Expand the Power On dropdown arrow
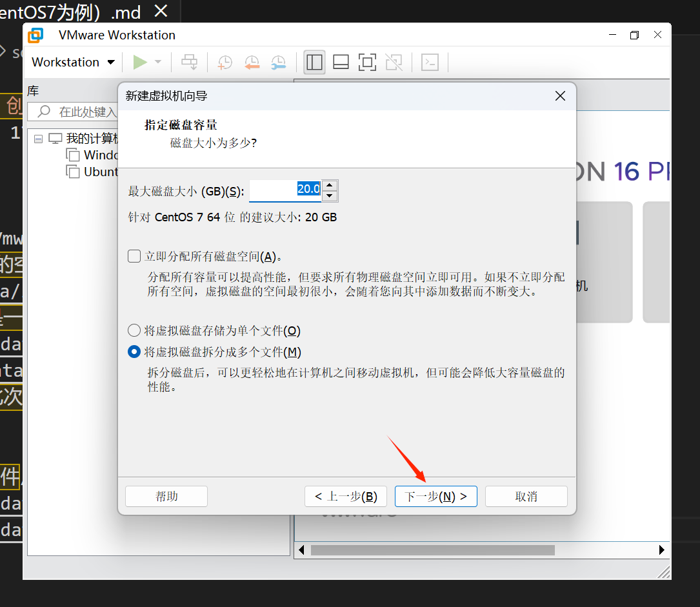700x607 pixels. (x=158, y=62)
